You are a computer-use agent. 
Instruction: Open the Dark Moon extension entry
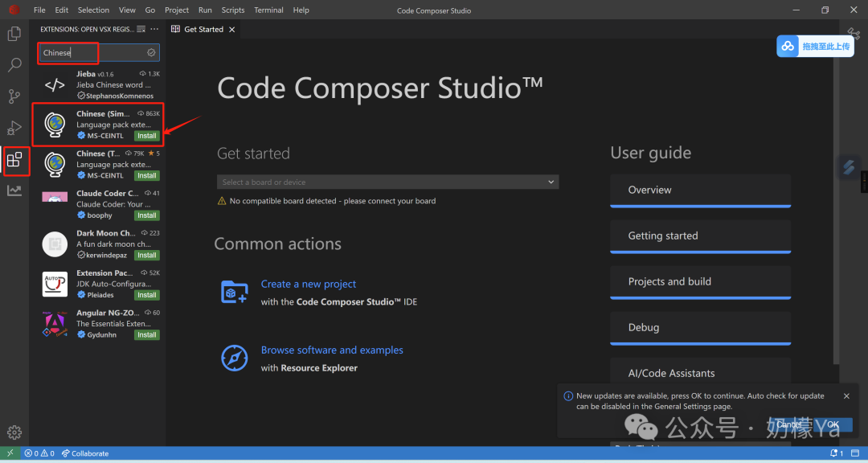[97, 244]
